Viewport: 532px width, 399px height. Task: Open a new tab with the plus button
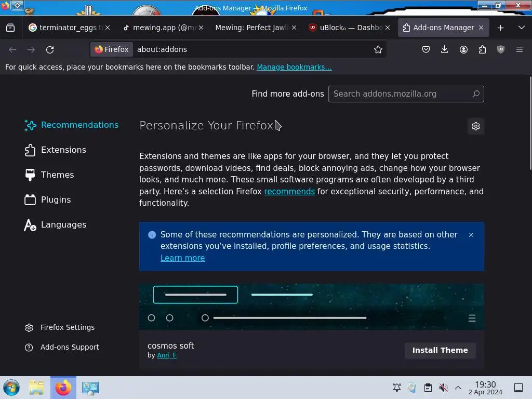point(500,28)
